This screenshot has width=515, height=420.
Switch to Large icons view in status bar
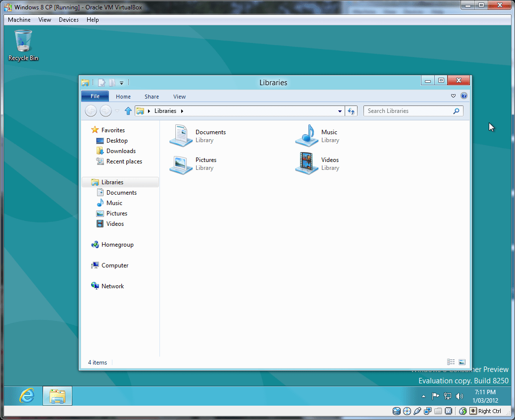tap(462, 362)
